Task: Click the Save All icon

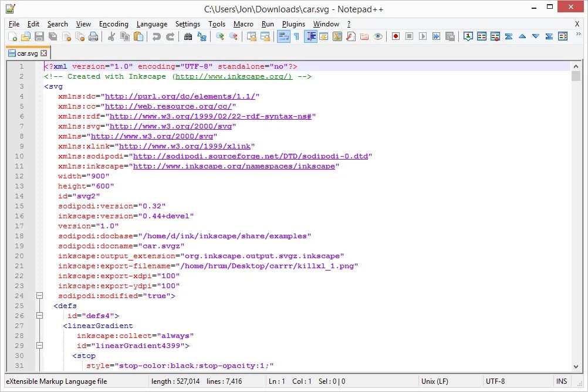Action: click(53, 36)
